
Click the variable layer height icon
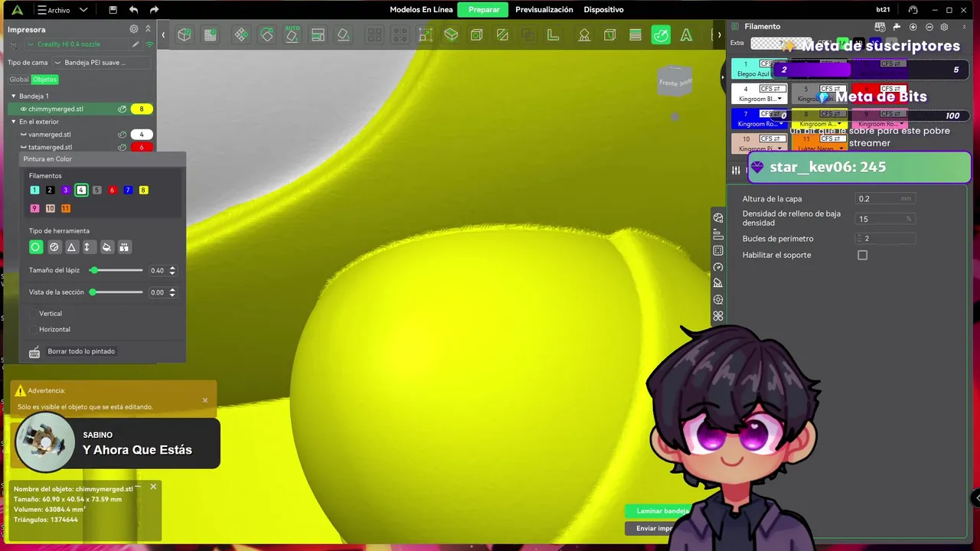635,34
